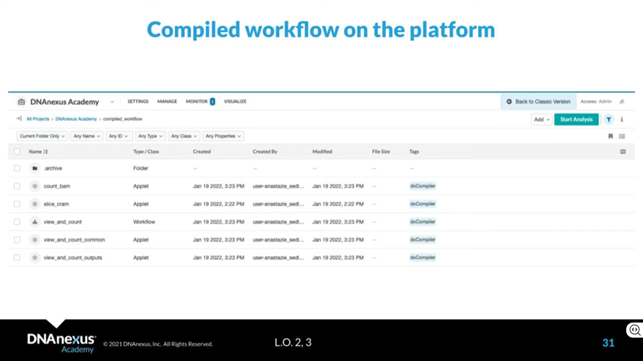Click the count_bam applet icon

[35, 186]
